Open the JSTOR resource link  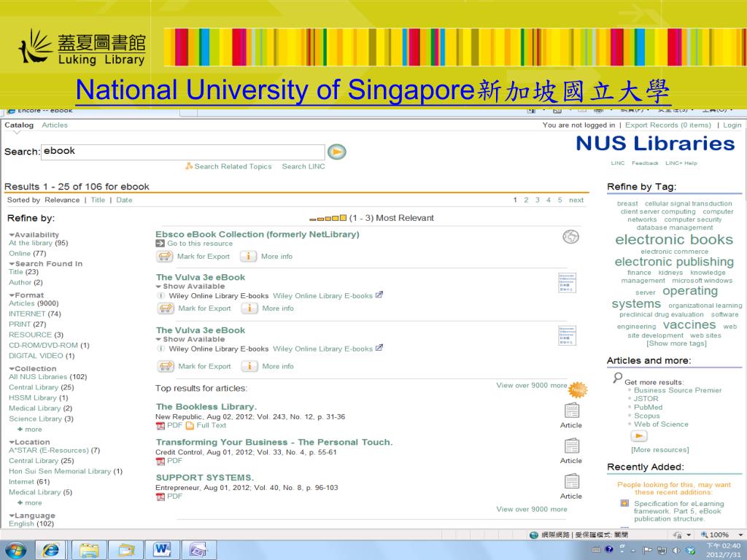[x=646, y=399]
